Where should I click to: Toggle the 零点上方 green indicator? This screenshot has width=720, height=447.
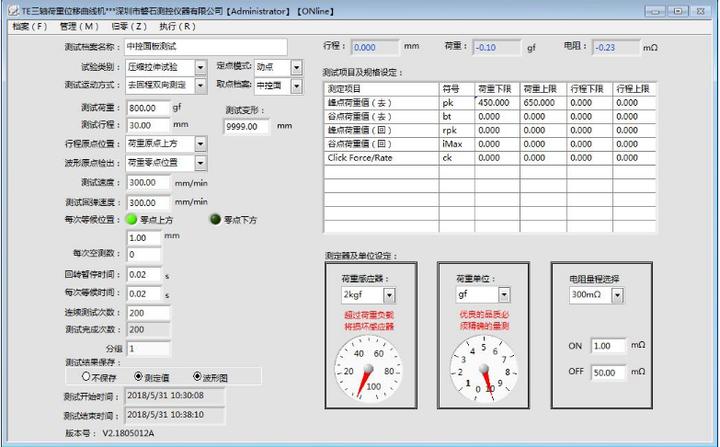[x=132, y=220]
